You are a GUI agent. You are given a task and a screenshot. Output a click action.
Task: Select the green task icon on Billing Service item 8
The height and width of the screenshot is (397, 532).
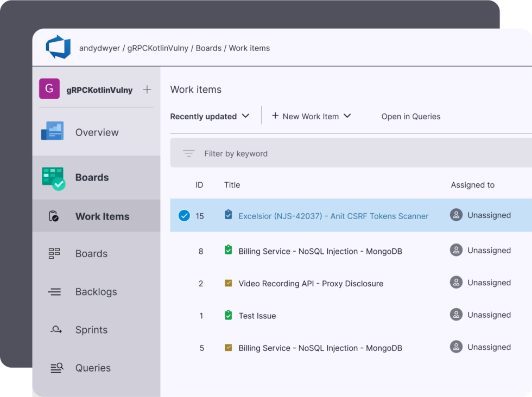coord(227,251)
